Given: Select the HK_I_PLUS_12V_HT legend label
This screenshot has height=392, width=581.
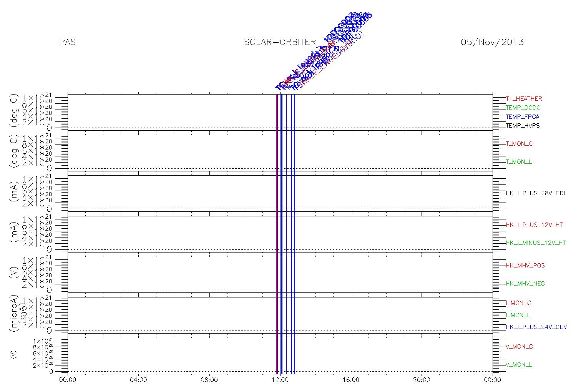Looking at the screenshot, I should point(535,225).
